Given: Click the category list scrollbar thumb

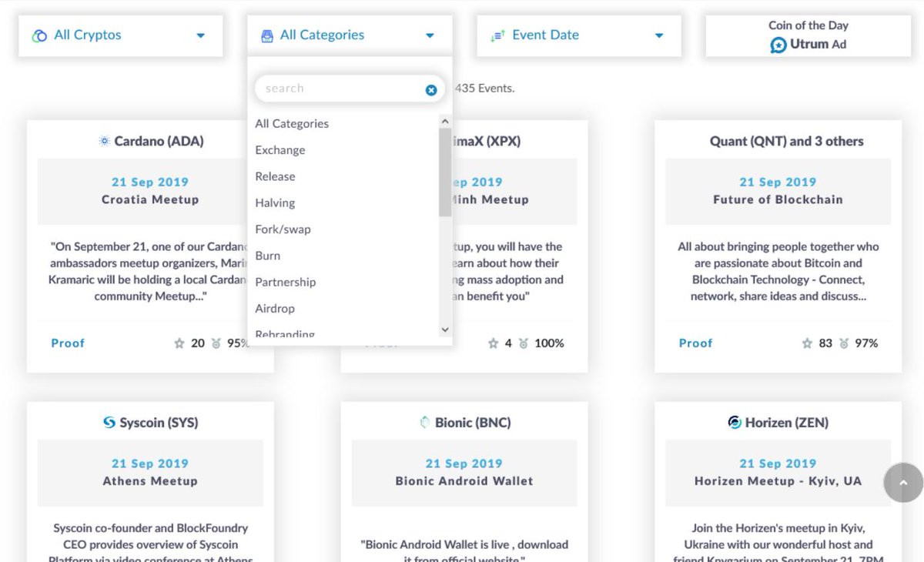Looking at the screenshot, I should (x=445, y=172).
